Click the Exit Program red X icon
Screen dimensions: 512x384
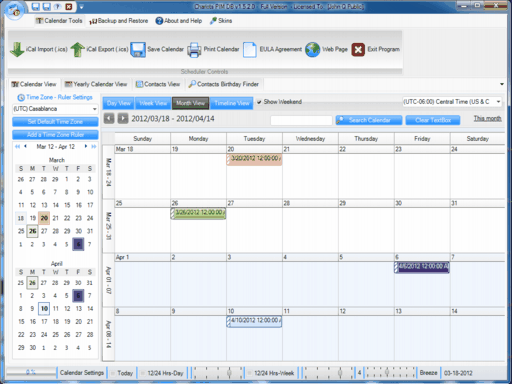point(358,50)
